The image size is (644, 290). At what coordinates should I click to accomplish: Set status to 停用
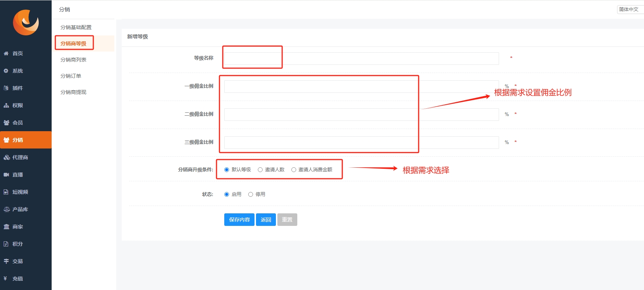click(250, 194)
